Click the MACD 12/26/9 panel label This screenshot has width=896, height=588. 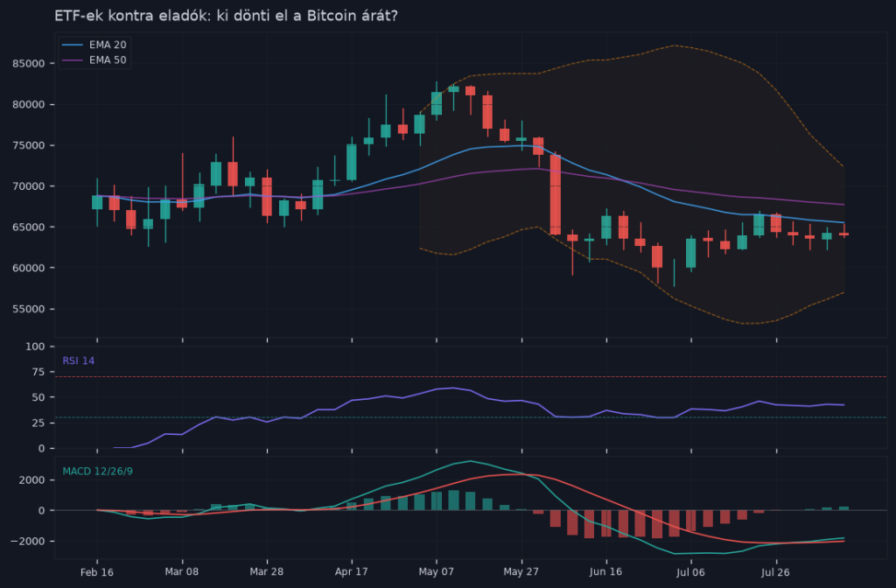[98, 472]
